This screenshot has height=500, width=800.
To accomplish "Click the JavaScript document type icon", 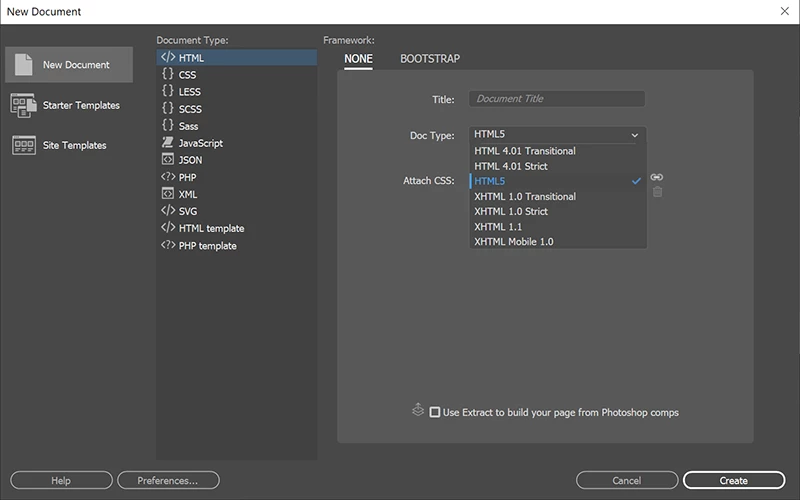I will coord(167,142).
